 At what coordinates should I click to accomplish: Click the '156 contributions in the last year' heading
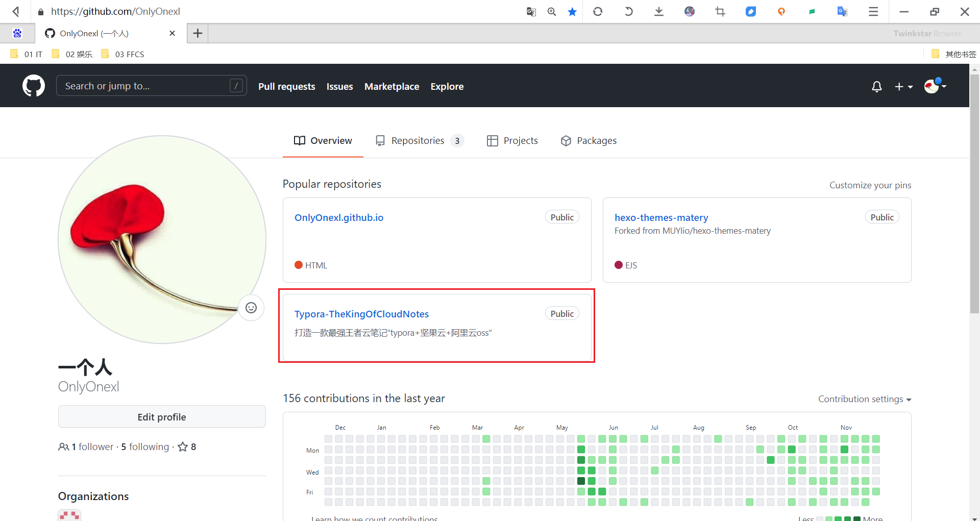[364, 398]
